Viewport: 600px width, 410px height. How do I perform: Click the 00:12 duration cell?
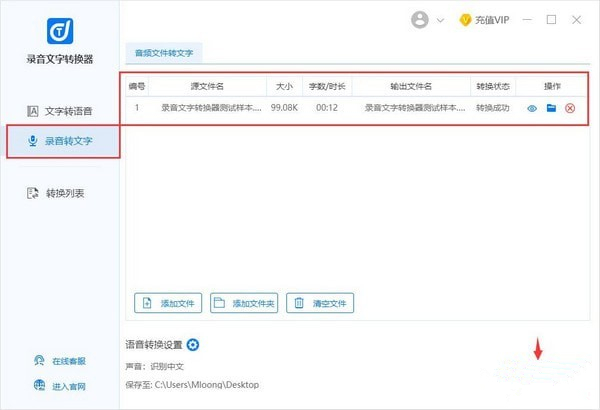coord(327,108)
